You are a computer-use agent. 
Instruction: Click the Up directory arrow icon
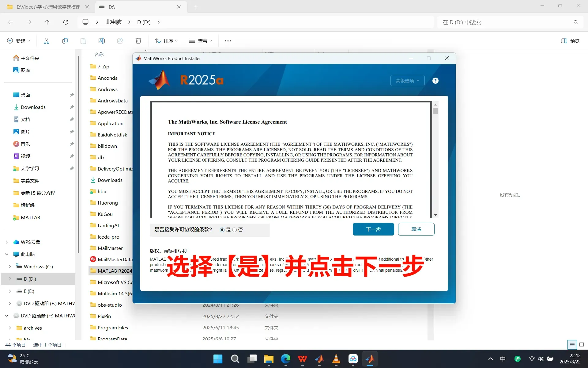click(x=47, y=22)
